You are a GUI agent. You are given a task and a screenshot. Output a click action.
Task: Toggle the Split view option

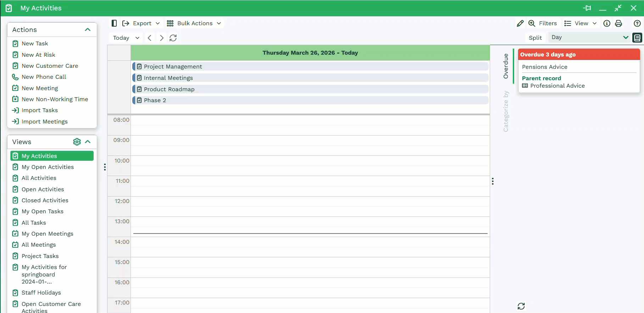(535, 38)
